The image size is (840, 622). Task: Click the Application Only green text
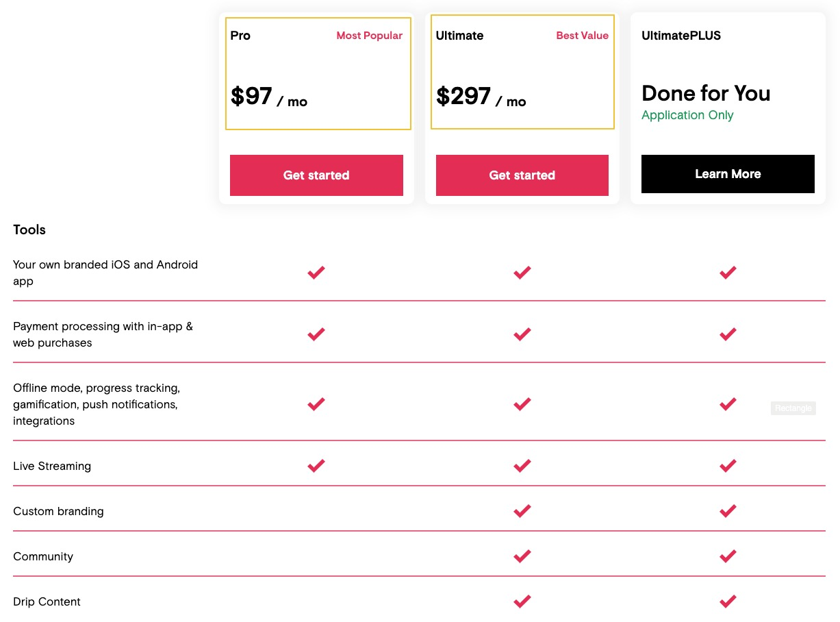click(x=687, y=115)
